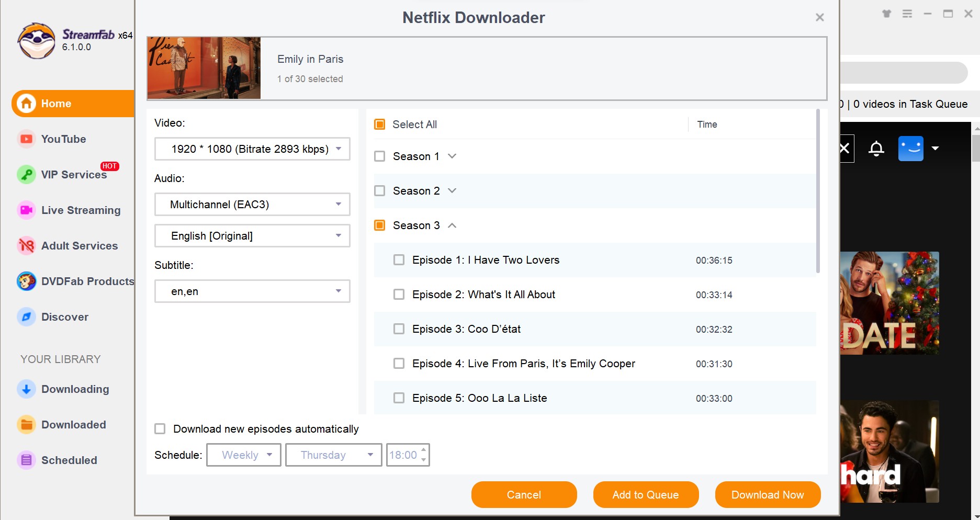Image resolution: width=980 pixels, height=520 pixels.
Task: Click the HOT badge on VIP Services
Action: point(110,166)
